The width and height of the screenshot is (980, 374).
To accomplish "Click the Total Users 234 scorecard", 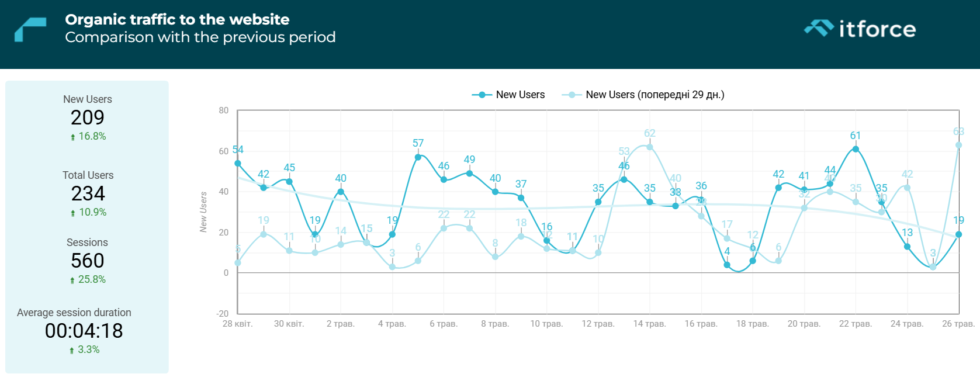I will [88, 193].
